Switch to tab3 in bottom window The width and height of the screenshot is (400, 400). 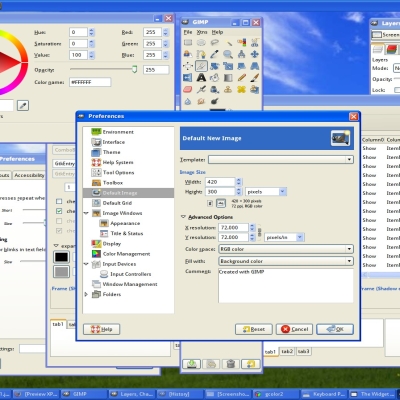click(303, 351)
